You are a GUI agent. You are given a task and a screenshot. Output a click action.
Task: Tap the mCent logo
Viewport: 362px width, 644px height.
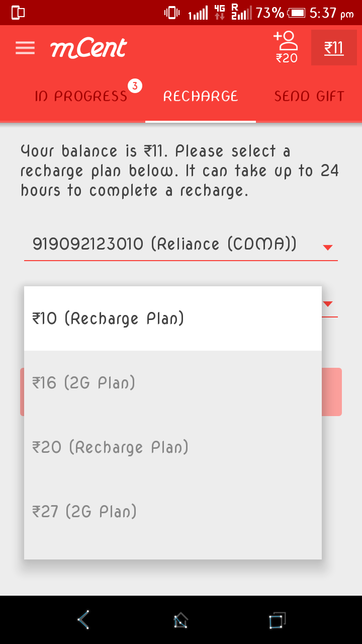(88, 48)
